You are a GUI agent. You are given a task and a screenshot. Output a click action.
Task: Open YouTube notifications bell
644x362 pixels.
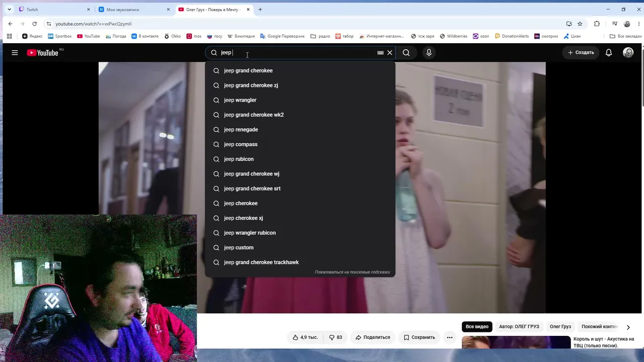609,53
